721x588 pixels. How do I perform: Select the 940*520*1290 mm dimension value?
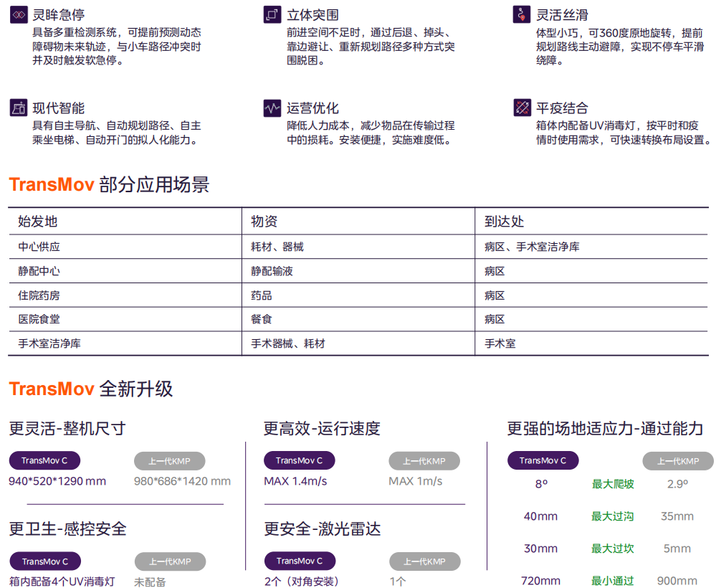[x=57, y=481]
